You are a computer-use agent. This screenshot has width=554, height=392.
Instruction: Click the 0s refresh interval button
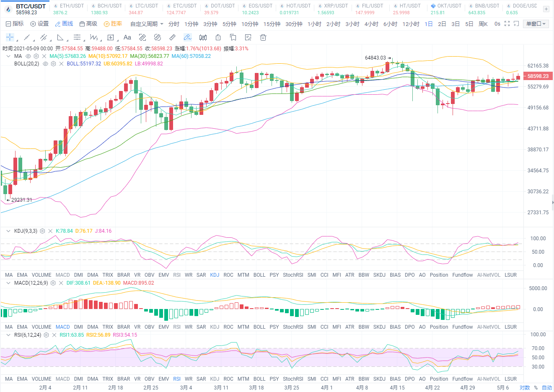tap(497, 24)
